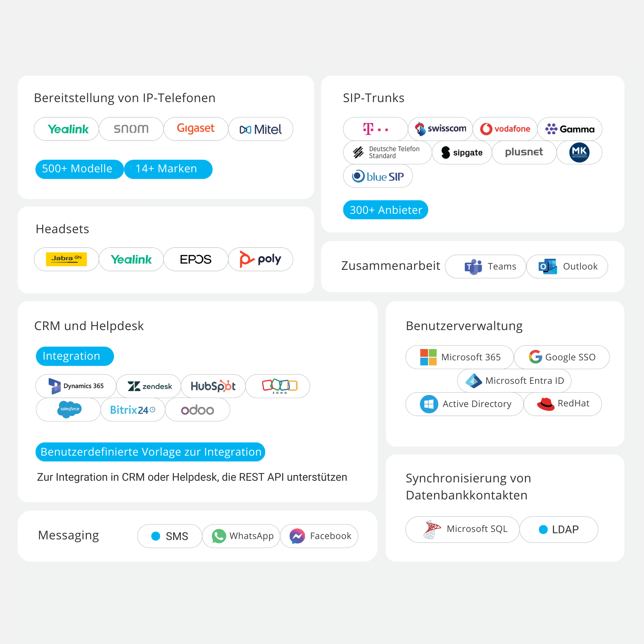Select the MK Netzdienste logo
The height and width of the screenshot is (644, 644).
(579, 152)
